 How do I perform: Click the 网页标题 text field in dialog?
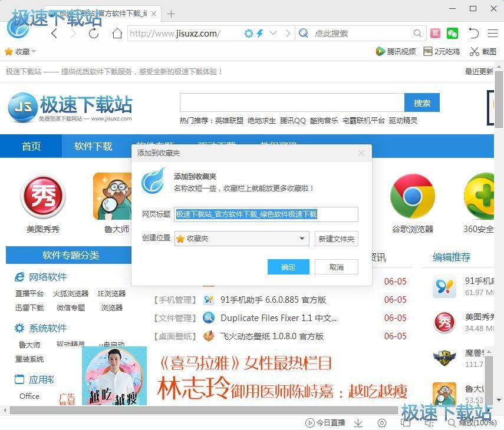(266, 214)
